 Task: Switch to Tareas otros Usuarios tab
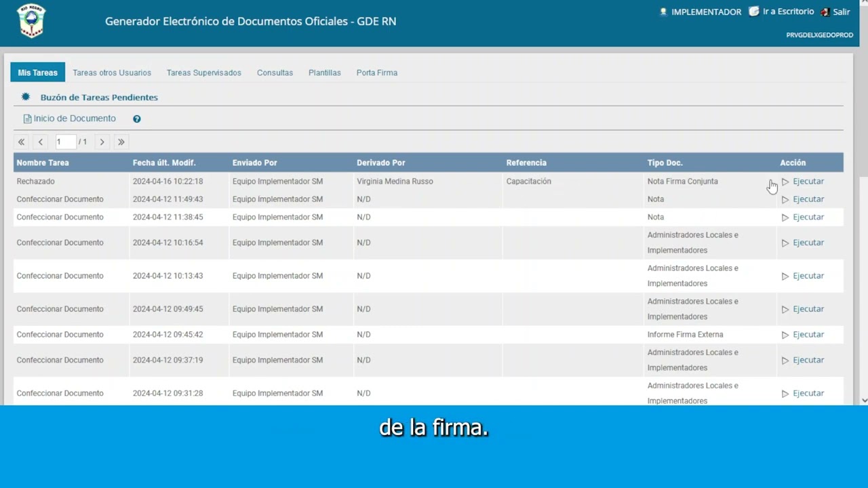coord(112,73)
